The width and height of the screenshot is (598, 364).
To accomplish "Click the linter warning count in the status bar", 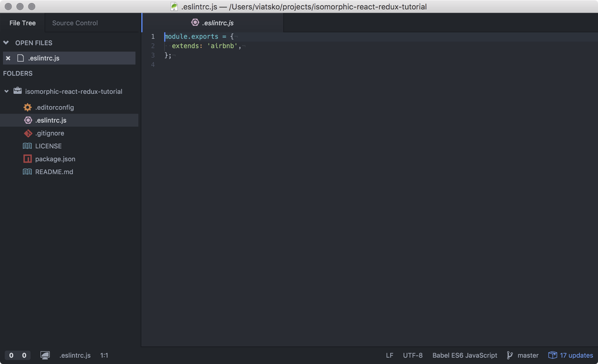I will [x=24, y=355].
